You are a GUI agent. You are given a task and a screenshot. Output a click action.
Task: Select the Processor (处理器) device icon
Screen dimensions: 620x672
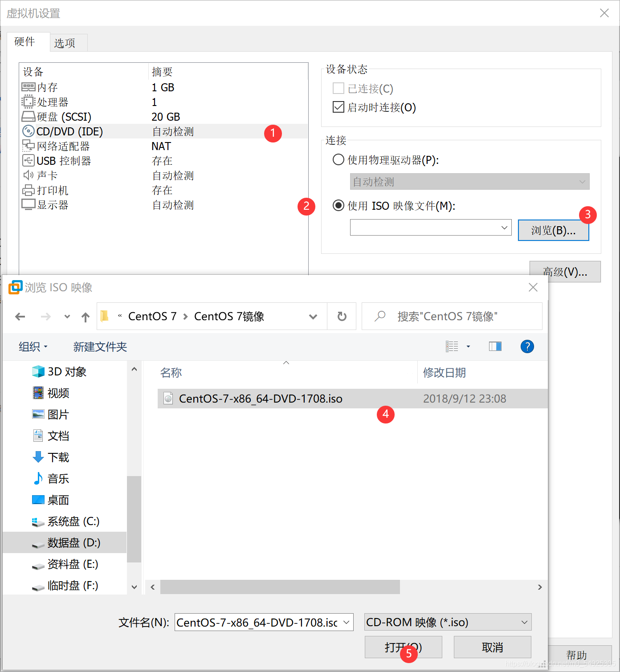tap(29, 102)
